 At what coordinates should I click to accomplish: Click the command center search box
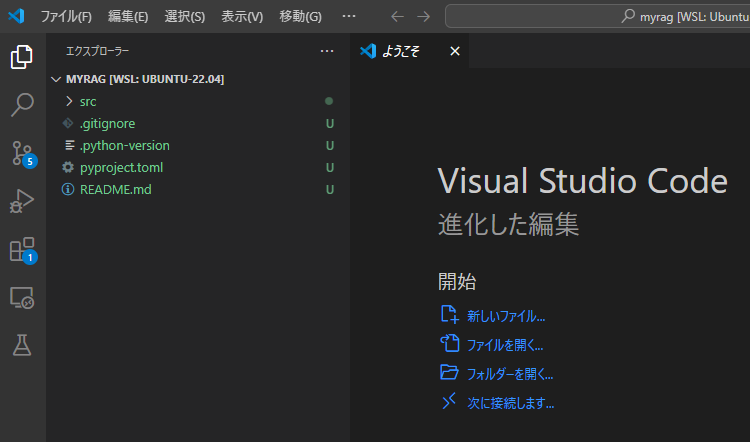coord(597,16)
